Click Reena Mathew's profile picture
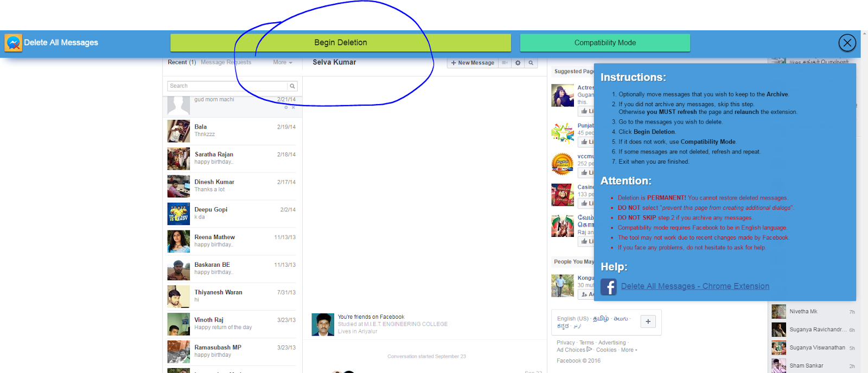This screenshot has height=373, width=868. coord(178,242)
